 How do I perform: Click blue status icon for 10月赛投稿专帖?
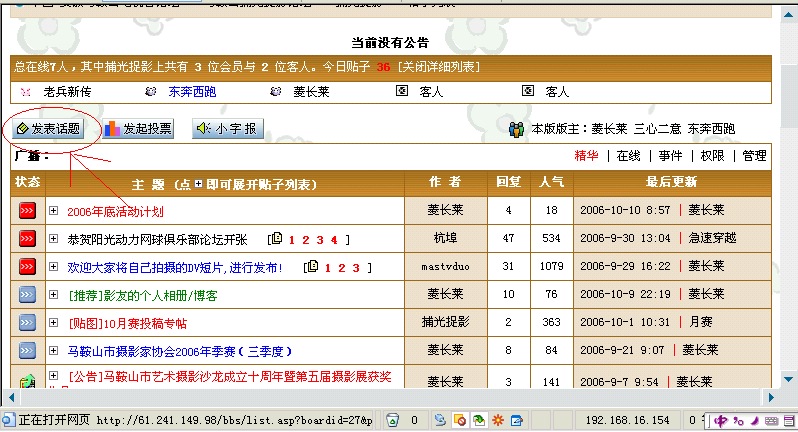click(x=27, y=323)
